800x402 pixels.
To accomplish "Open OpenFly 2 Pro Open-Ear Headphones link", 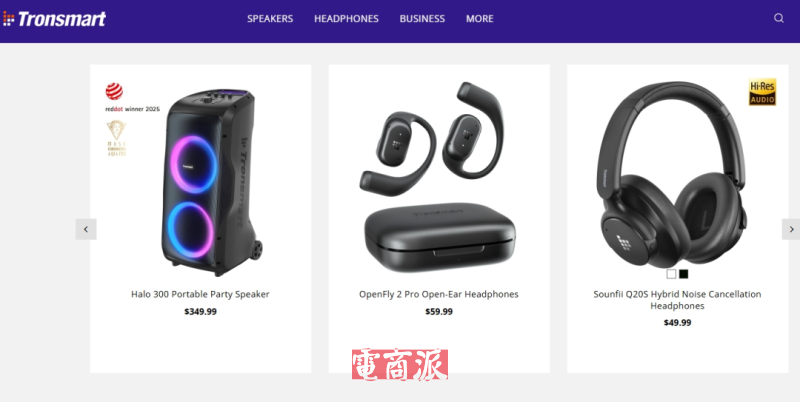I will click(x=439, y=294).
